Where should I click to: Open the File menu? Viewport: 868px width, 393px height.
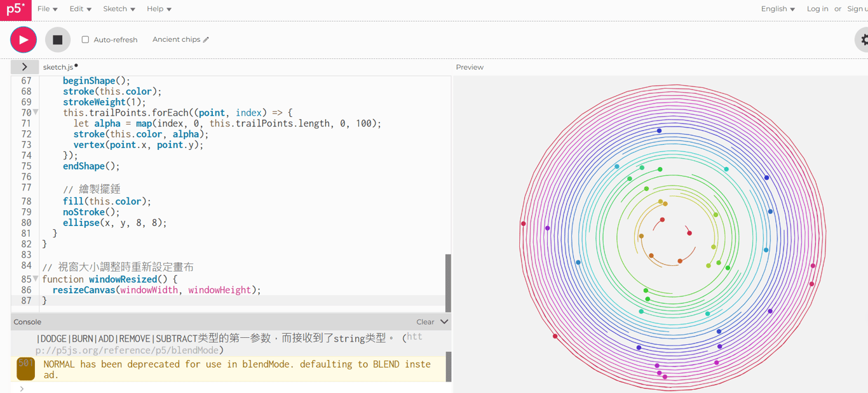click(x=48, y=9)
